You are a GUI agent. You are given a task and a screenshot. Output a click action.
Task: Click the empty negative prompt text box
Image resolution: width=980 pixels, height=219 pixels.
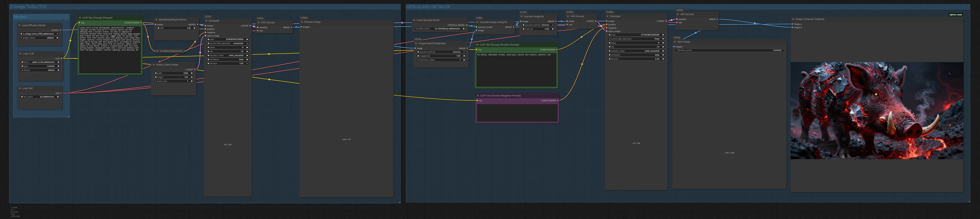(x=517, y=113)
